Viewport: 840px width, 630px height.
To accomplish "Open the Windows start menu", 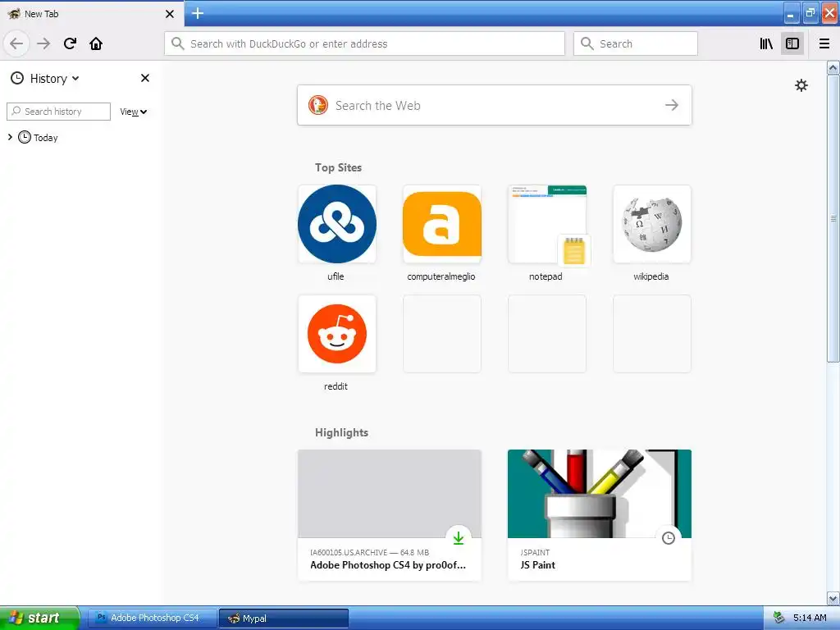I will [39, 618].
